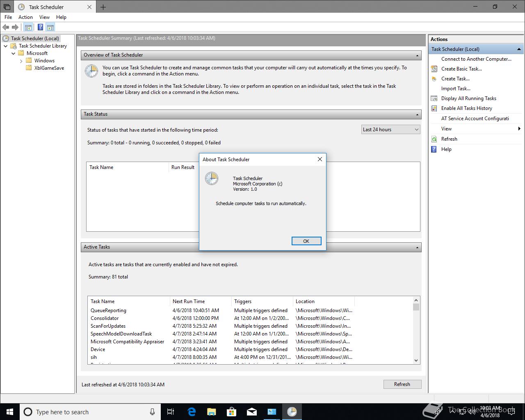This screenshot has height=420, width=525.
Task: Select Task Scheduler (Local) tree root
Action: (35, 39)
